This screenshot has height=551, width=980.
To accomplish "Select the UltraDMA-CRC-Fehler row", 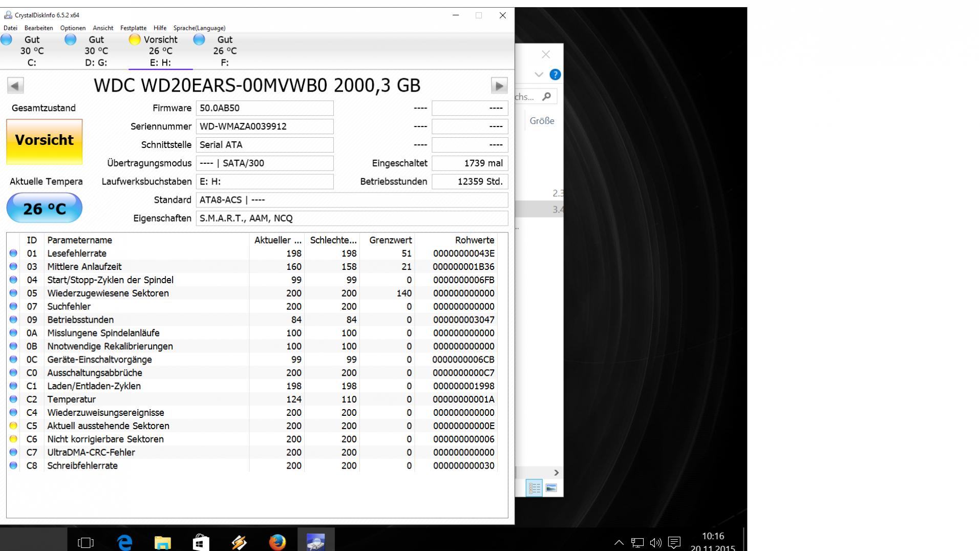I will (252, 453).
